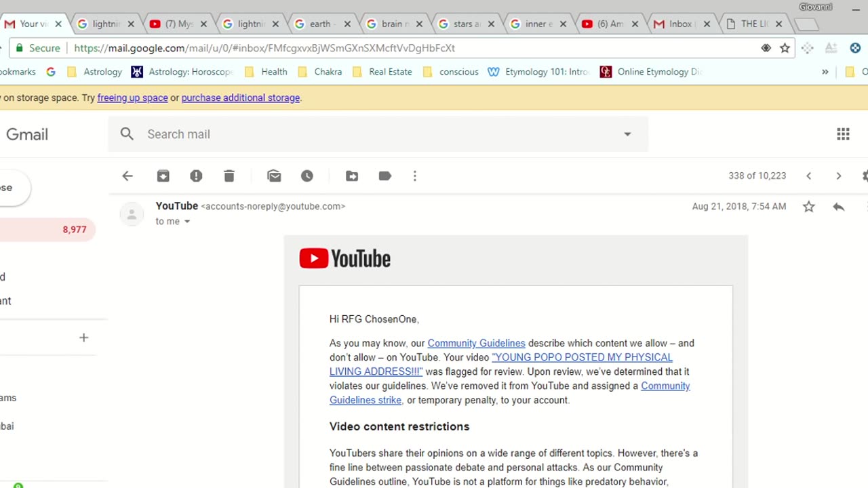
Task: Open Astrology: Horoscope bookmark
Action: click(x=182, y=72)
